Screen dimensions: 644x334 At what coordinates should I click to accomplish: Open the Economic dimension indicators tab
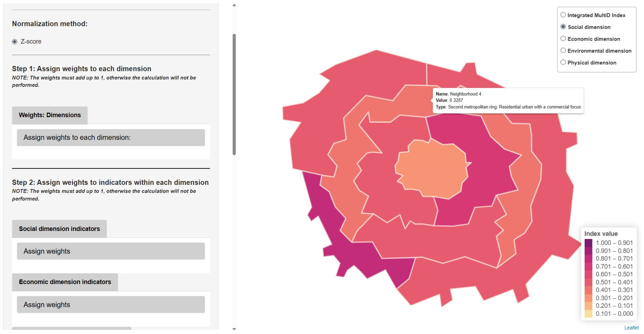coord(65,282)
